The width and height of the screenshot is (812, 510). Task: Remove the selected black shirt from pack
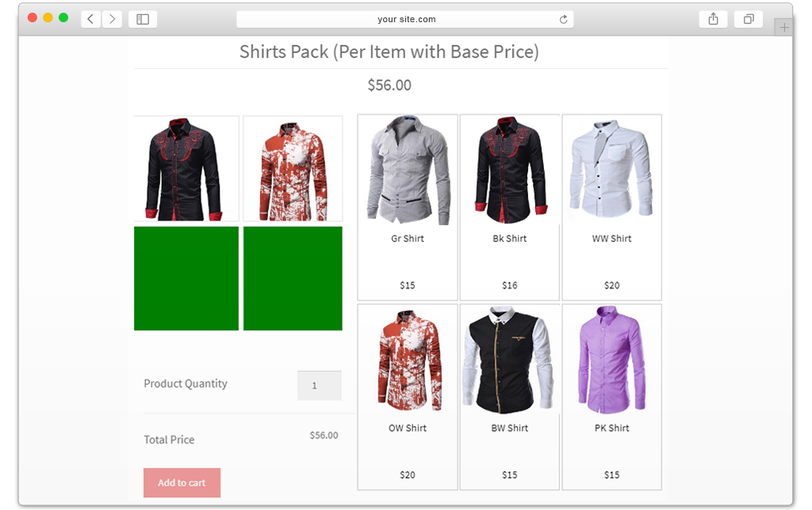(186, 169)
